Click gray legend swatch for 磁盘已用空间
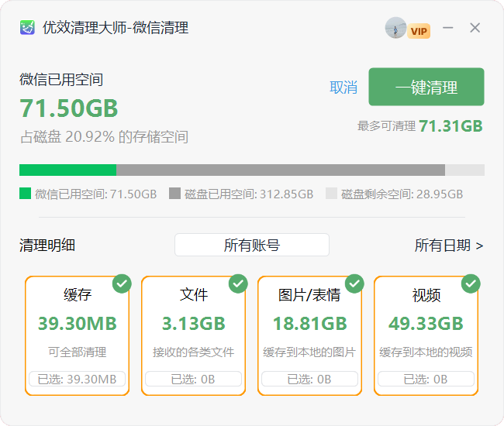The height and width of the screenshot is (426, 504). [174, 194]
